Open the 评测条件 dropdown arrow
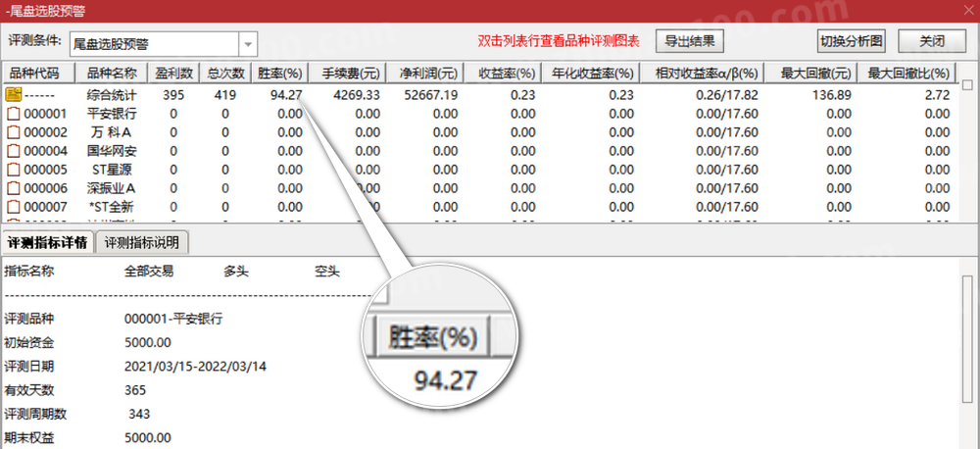The image size is (980, 449). (x=248, y=43)
